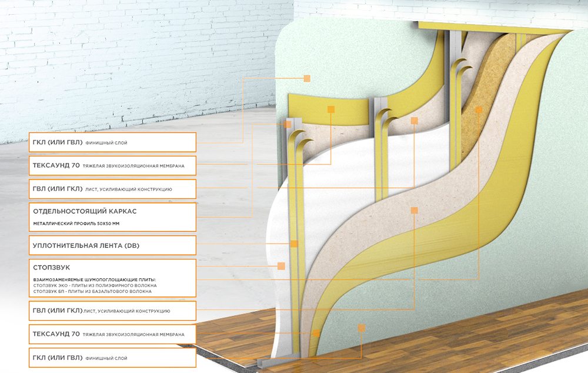The width and height of the screenshot is (588, 373).
Task: Select the marker on the yellow sealing tape strip
Action: pyautogui.click(x=294, y=244)
